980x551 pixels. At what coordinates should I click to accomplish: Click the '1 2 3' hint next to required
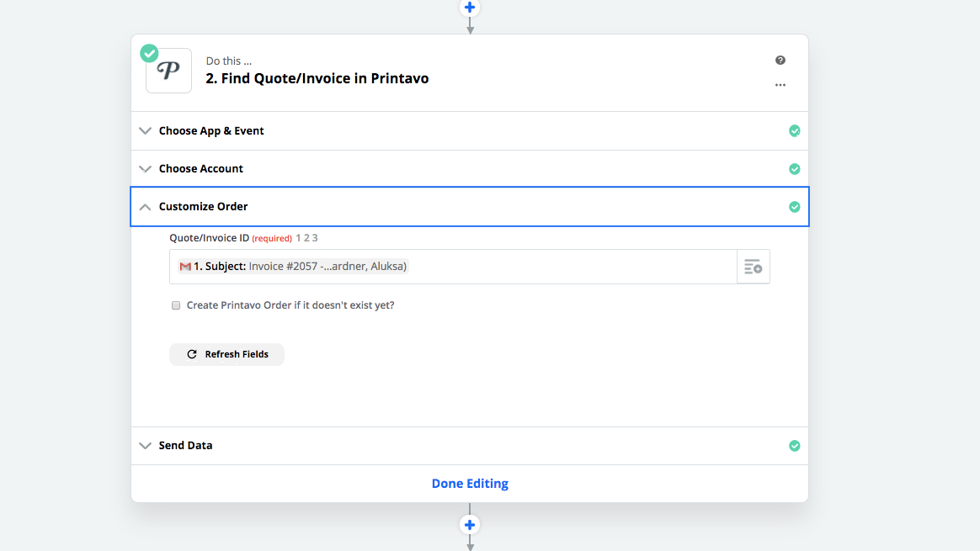(x=306, y=238)
